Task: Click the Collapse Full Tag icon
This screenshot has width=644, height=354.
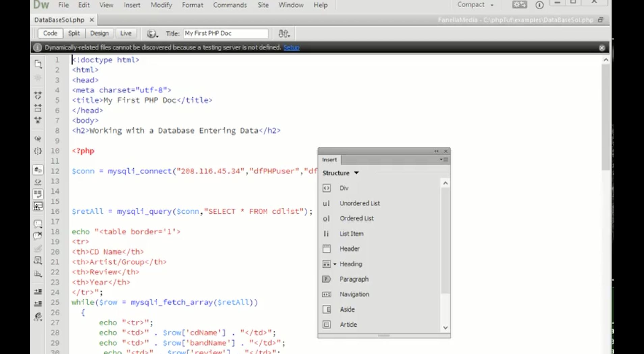Action: [x=38, y=96]
